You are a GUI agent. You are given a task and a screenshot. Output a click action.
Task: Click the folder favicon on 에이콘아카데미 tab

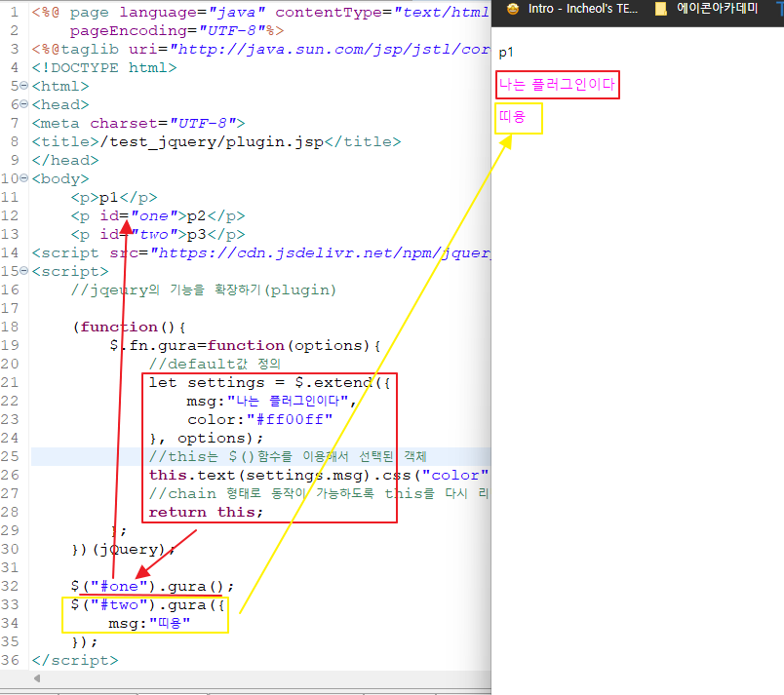tap(660, 8)
